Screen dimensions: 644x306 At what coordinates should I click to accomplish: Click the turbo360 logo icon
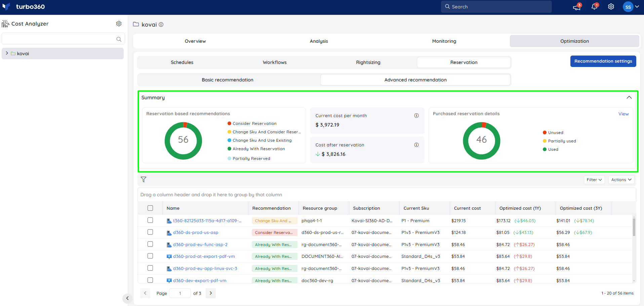(6, 7)
